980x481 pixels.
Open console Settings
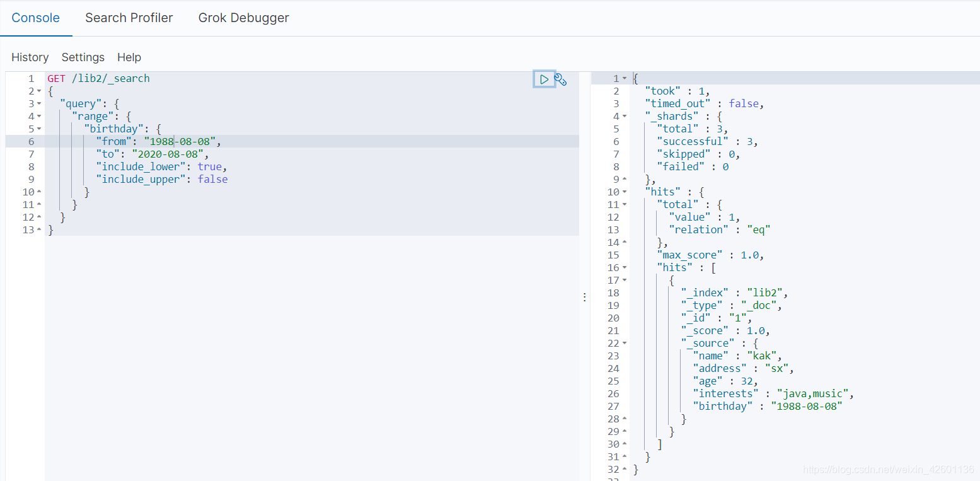(83, 57)
